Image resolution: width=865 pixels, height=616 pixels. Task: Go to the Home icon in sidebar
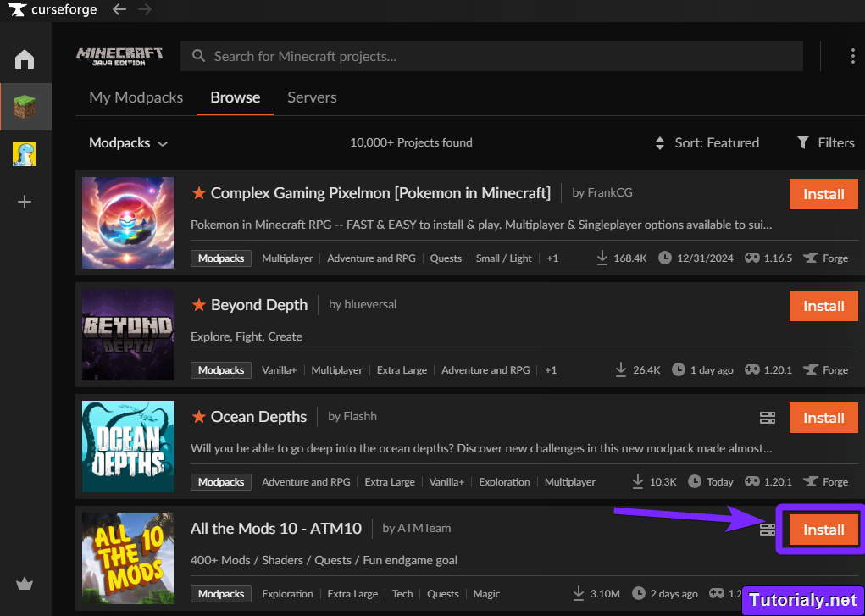pos(25,59)
